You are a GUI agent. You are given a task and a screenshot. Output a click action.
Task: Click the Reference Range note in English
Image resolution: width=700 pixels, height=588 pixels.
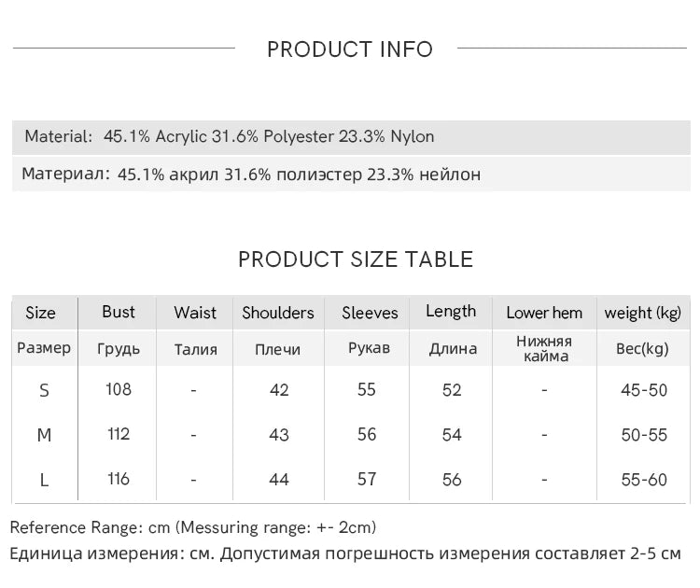193,528
